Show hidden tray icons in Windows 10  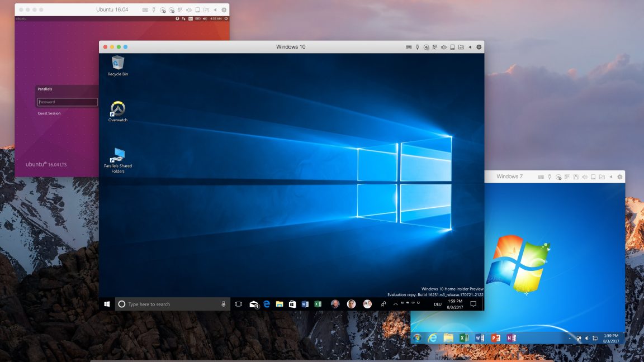coord(396,304)
